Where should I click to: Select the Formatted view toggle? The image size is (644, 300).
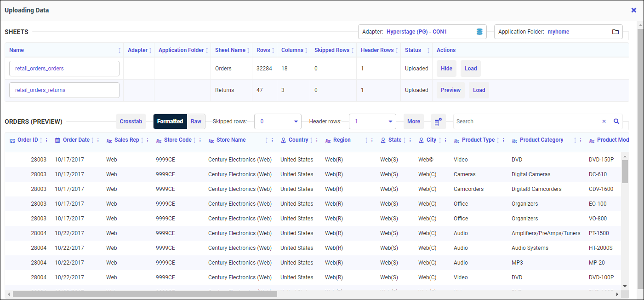(170, 121)
